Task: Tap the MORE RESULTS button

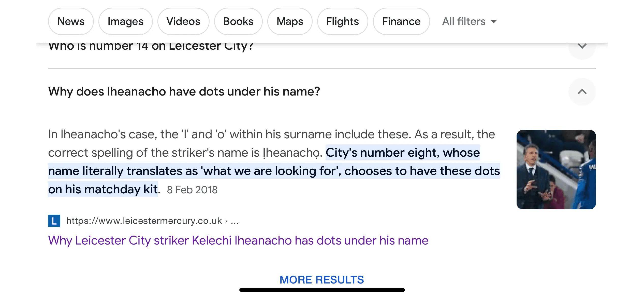Action: [322, 280]
